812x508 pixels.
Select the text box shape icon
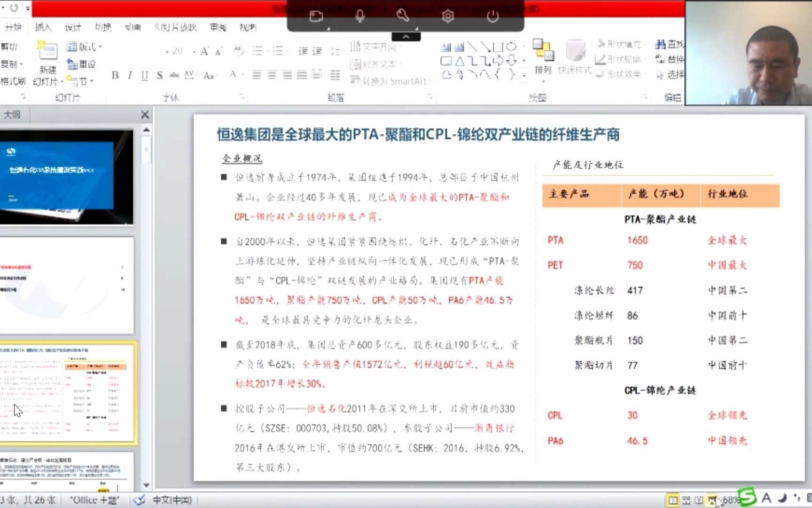coord(446,47)
